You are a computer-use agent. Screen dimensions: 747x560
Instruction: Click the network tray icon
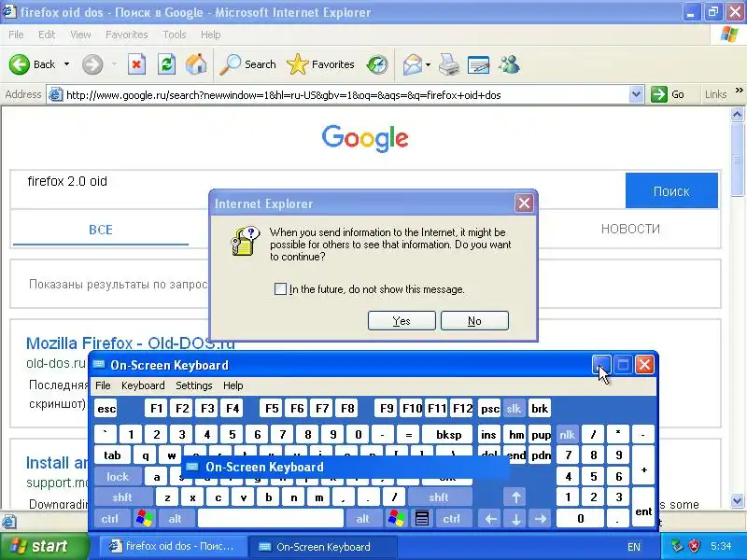[x=676, y=546]
